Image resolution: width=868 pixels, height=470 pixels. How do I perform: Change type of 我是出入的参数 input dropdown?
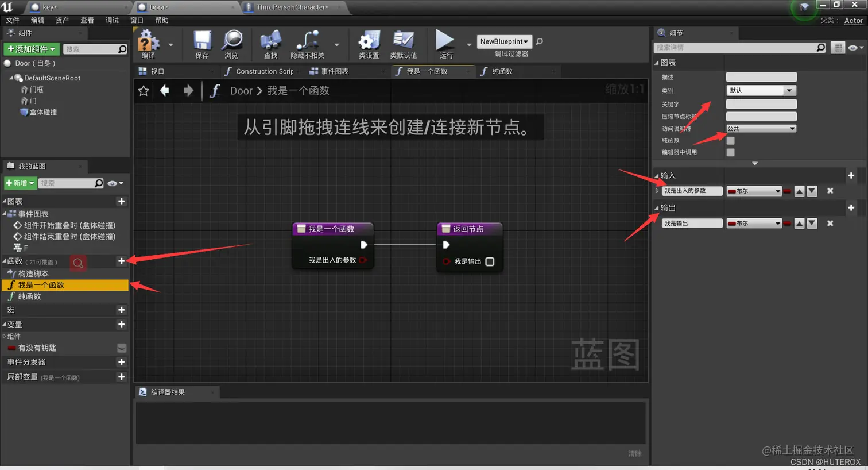pos(754,191)
